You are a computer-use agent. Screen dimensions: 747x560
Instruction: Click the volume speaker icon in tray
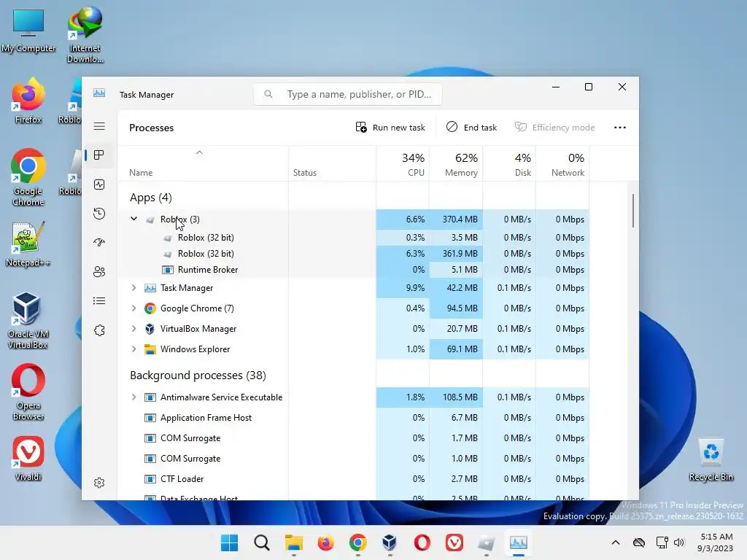pos(679,542)
